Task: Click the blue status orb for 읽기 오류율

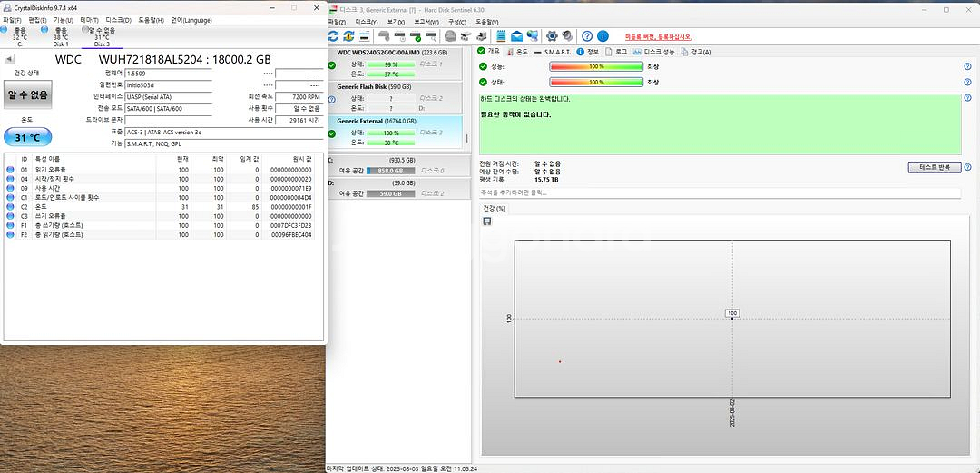Action: coord(9,170)
